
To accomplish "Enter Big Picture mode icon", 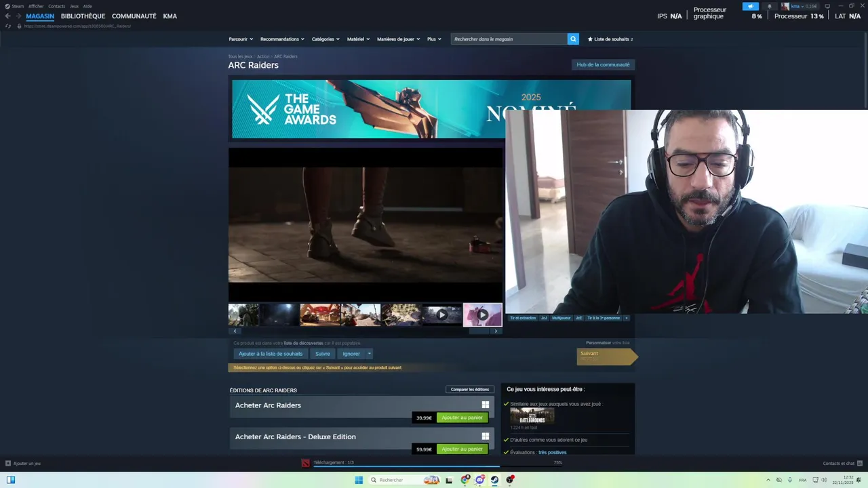I will [x=827, y=6].
